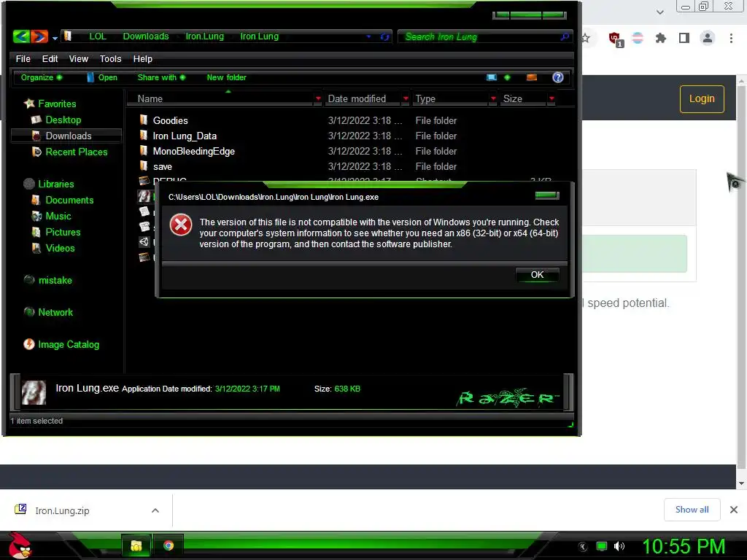Select Downloads in the navigation pane
747x560 pixels.
pos(66,136)
